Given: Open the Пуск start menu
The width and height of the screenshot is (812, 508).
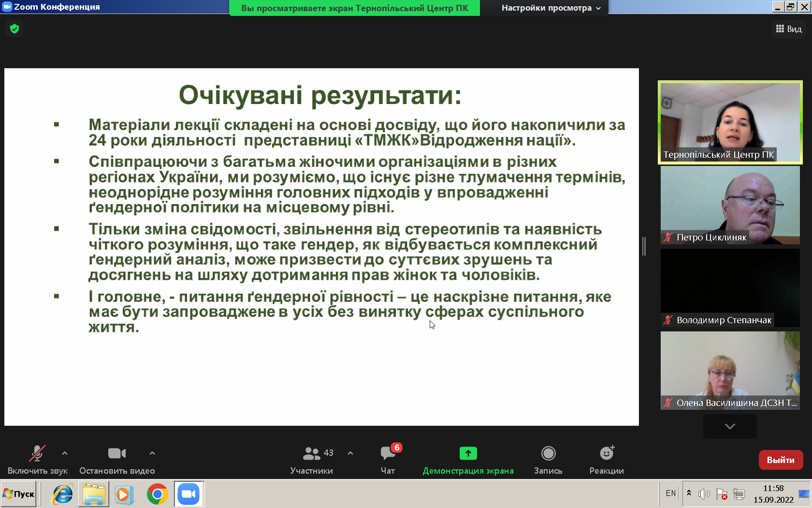Looking at the screenshot, I should click(x=19, y=494).
